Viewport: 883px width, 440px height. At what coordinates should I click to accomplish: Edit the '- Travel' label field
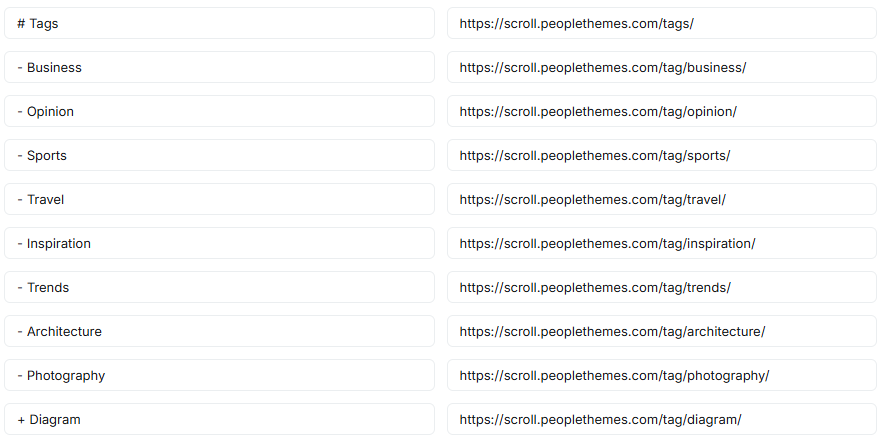[220, 199]
